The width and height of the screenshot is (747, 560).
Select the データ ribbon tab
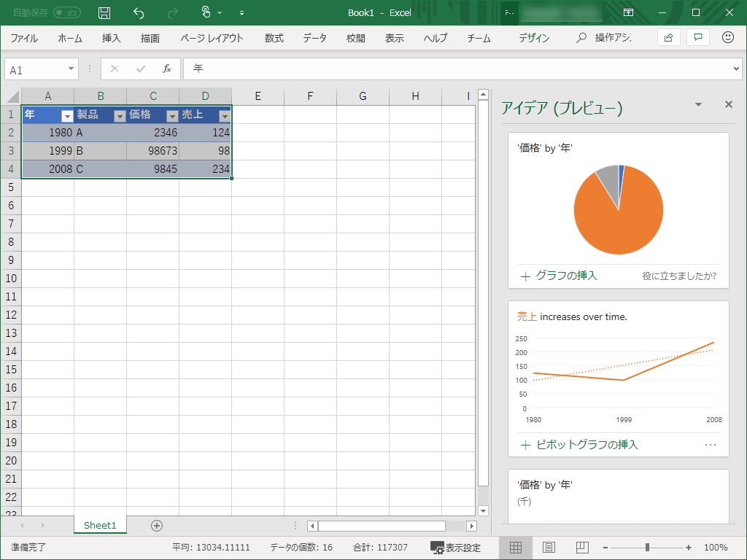click(x=314, y=38)
